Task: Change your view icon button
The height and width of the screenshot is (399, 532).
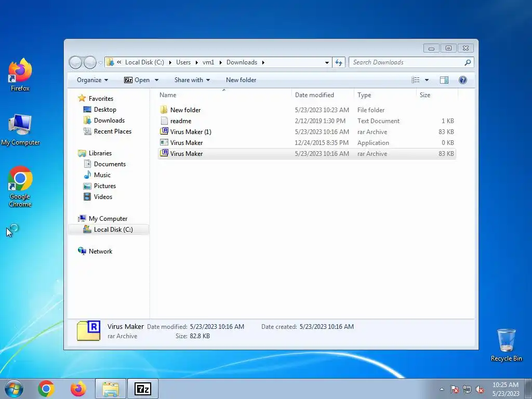Action: point(416,80)
